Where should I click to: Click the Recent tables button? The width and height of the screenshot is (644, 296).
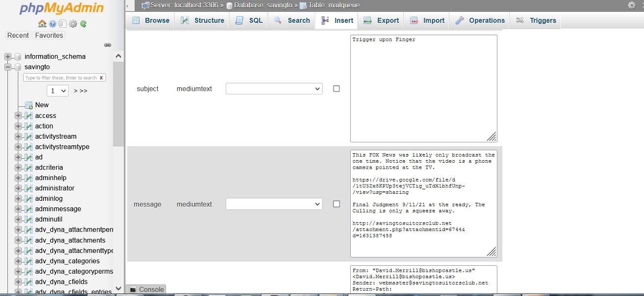[x=18, y=35]
